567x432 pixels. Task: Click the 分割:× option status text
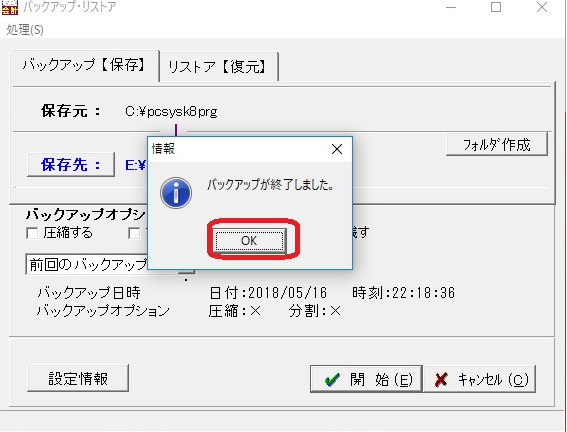click(315, 311)
